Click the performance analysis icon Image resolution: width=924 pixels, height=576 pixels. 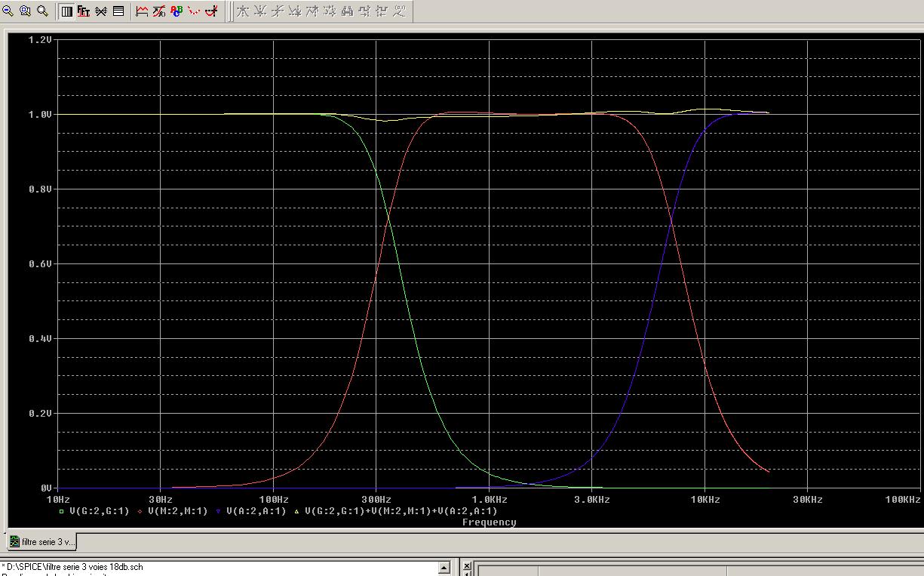(101, 11)
